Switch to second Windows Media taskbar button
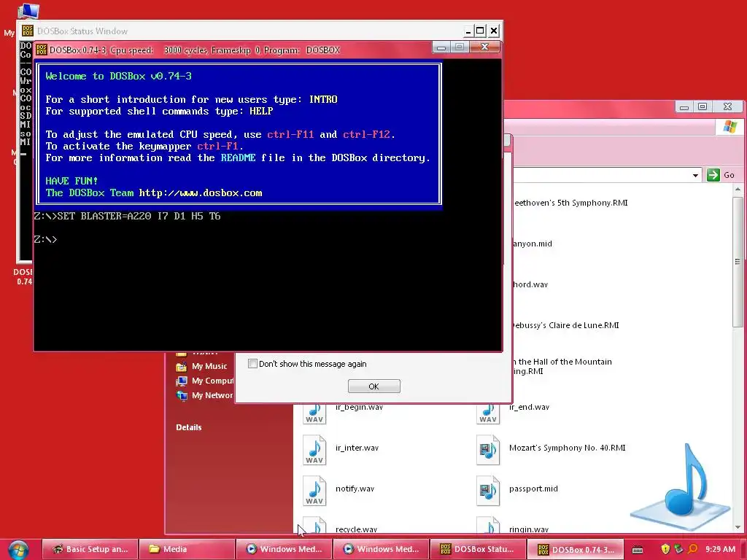This screenshot has height=560, width=747. (x=381, y=549)
